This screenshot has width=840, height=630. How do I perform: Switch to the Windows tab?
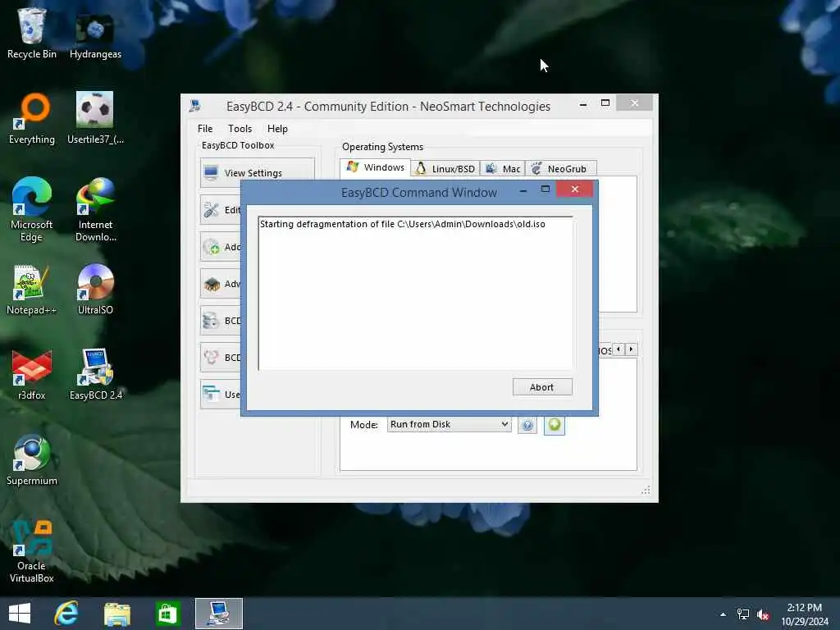click(376, 167)
